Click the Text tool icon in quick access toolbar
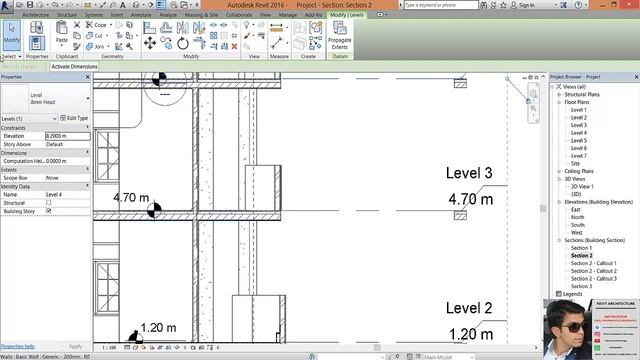This screenshot has width=640, height=360. 122,5
